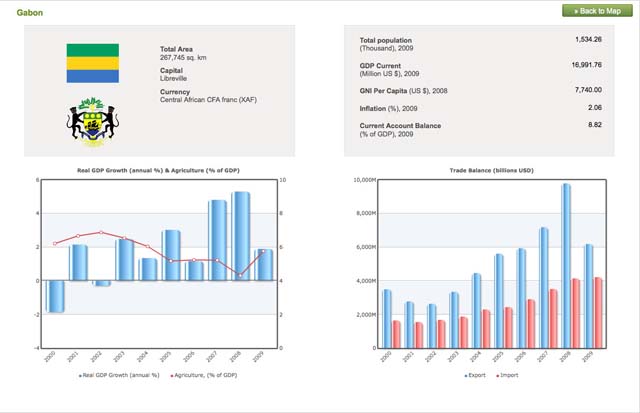Click the red Import legend marker
Viewport: 640px width, 413px height.
click(497, 375)
